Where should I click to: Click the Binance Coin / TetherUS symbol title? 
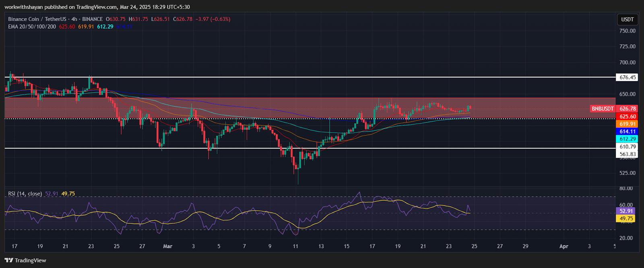37,19
